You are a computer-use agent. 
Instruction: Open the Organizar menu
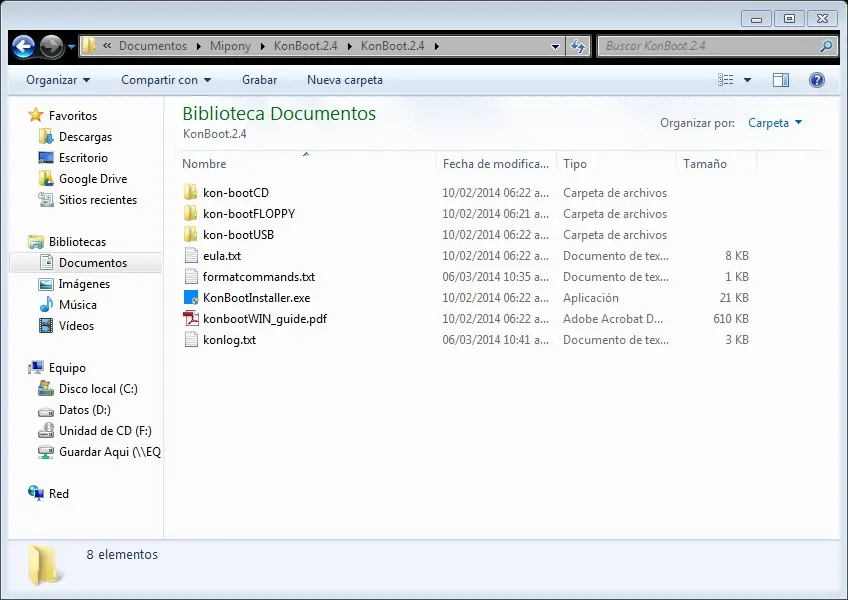point(58,80)
